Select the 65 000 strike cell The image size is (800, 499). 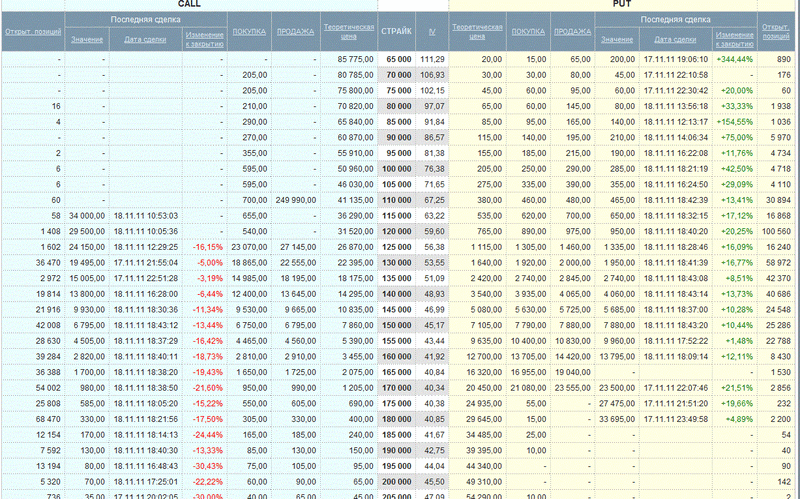click(398, 59)
